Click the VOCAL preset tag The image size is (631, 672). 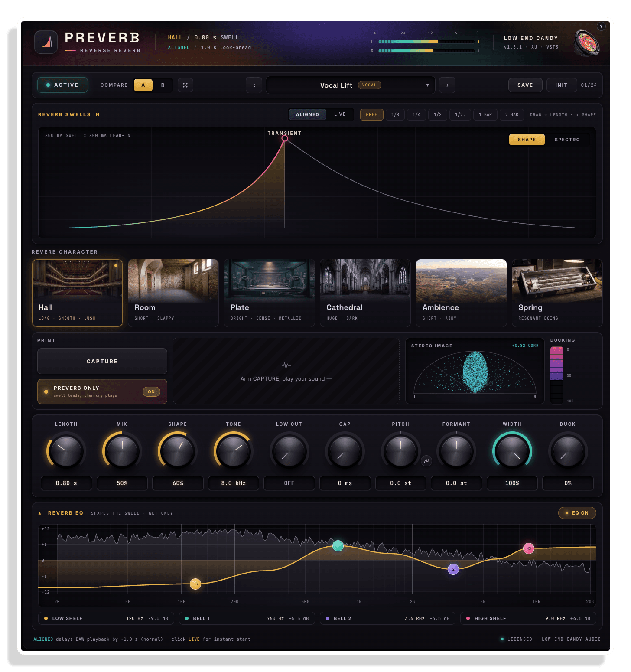click(x=369, y=85)
